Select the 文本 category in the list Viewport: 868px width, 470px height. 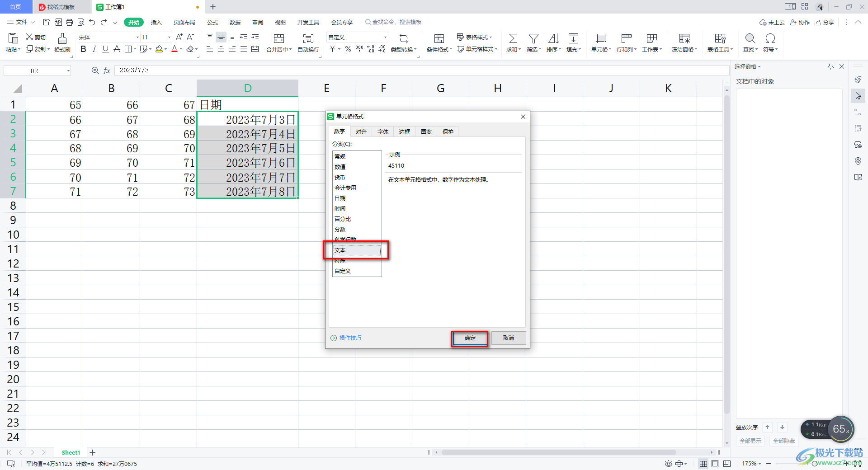(357, 250)
